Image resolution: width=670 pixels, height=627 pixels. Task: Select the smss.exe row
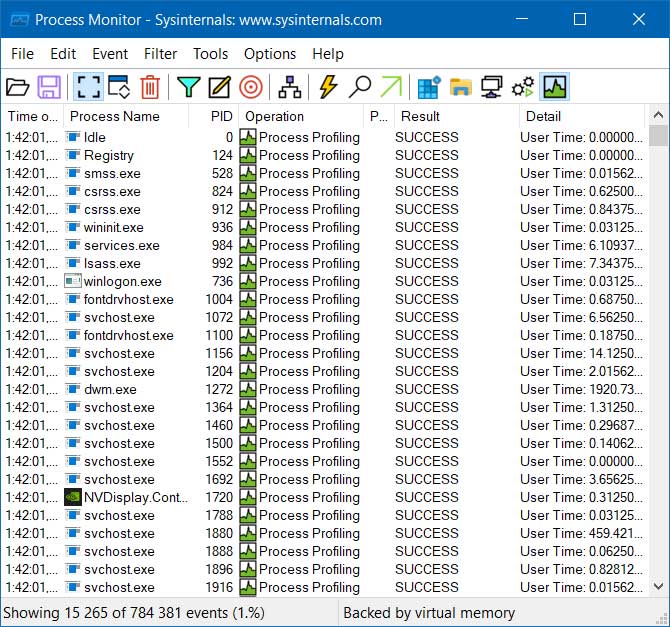tap(325, 173)
